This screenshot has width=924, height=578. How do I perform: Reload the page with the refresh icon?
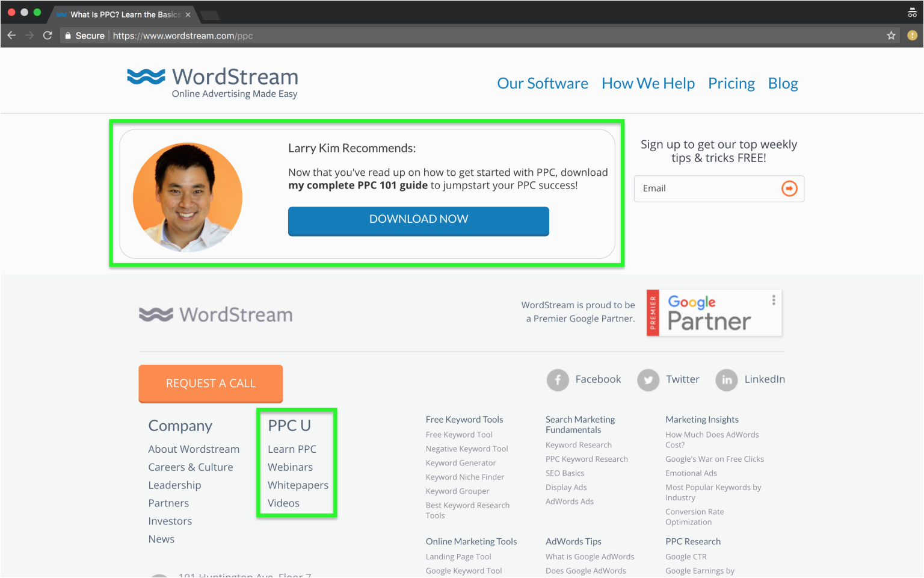tap(48, 36)
